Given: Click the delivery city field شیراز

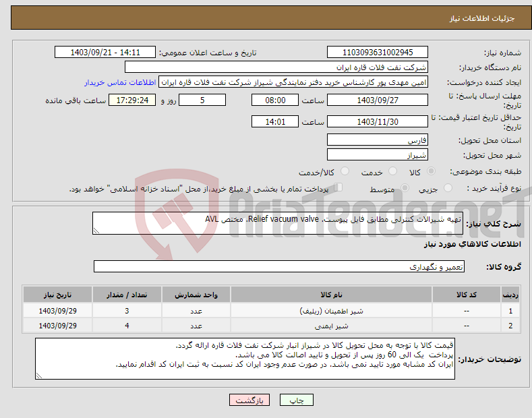Looking at the screenshot, I should click(x=378, y=154).
